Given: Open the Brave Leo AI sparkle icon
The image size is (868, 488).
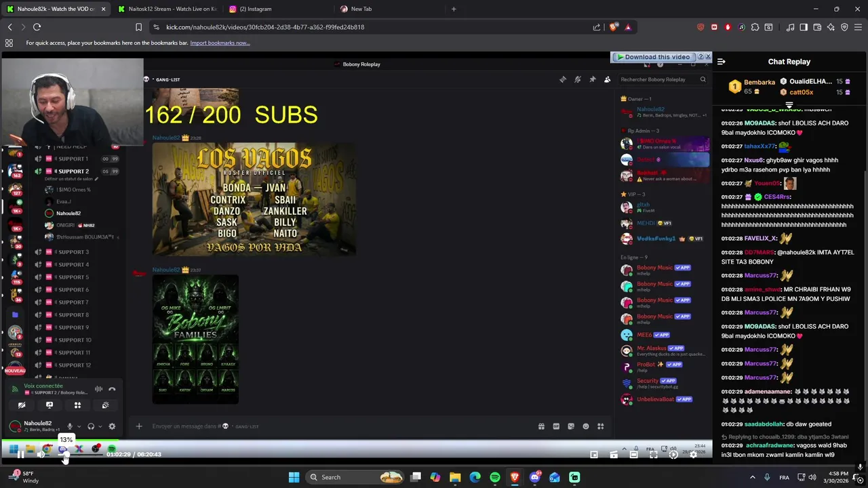Looking at the screenshot, I should [x=831, y=27].
